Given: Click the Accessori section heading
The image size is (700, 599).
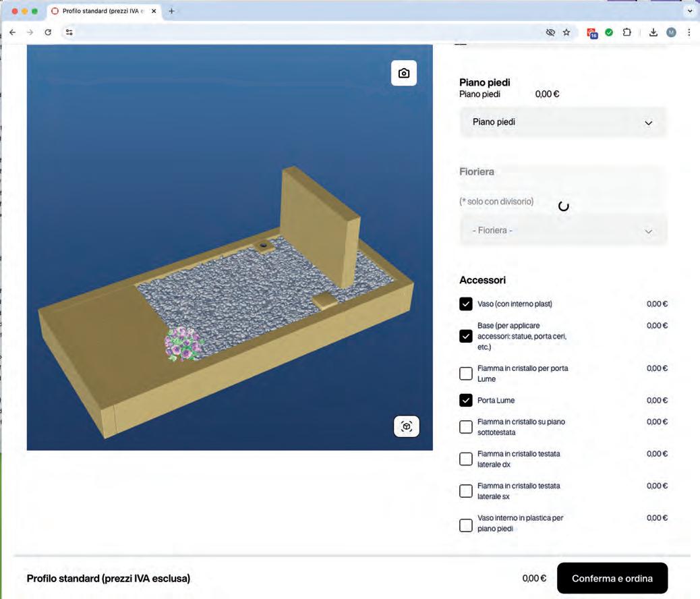Looking at the screenshot, I should click(483, 280).
